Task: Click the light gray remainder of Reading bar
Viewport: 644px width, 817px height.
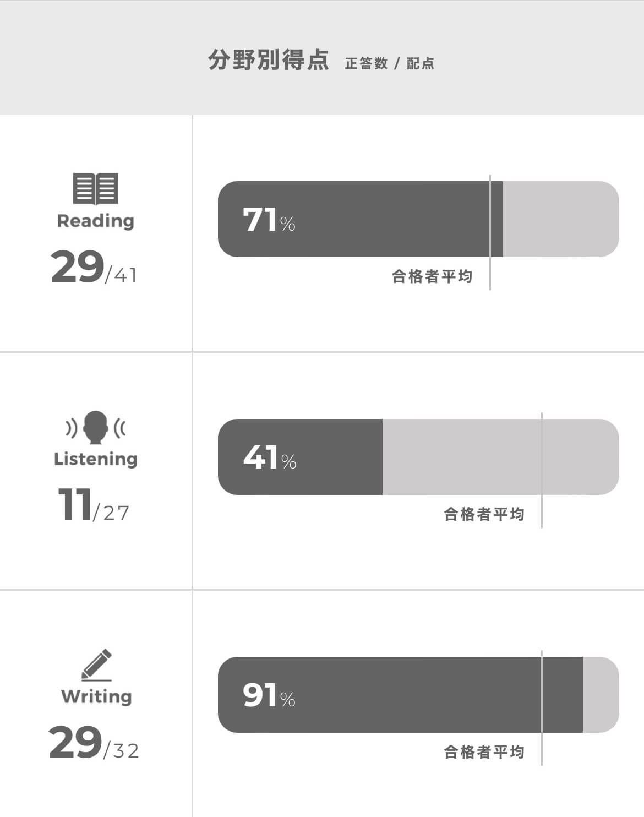Action: point(561,219)
